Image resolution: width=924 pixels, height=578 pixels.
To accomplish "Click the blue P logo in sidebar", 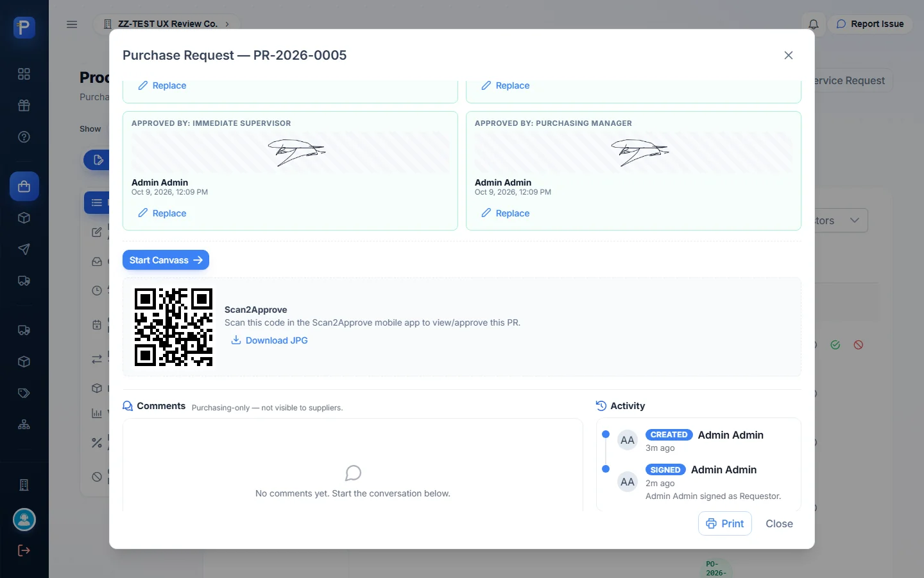I will pos(24,28).
